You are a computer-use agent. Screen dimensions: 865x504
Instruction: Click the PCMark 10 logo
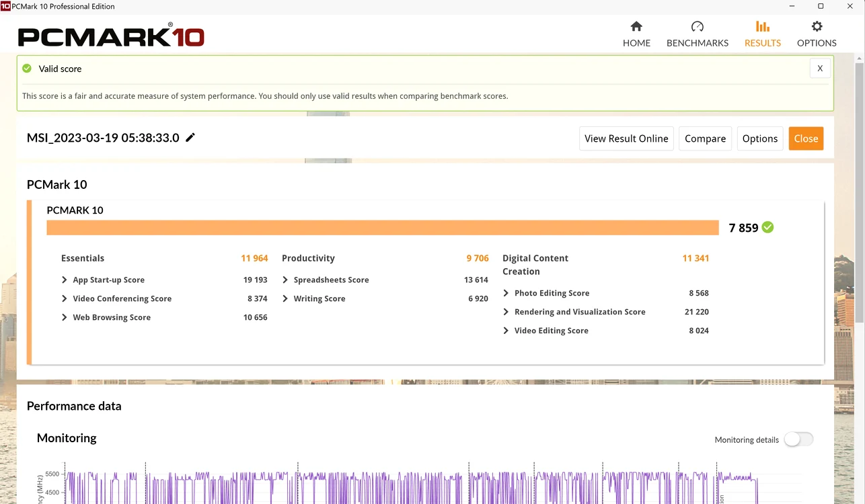point(111,35)
